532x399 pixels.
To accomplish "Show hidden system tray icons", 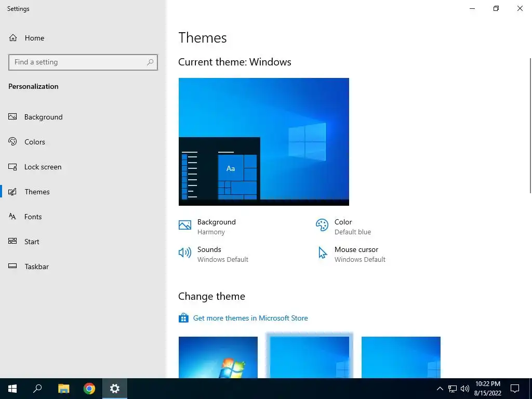I will pyautogui.click(x=440, y=389).
